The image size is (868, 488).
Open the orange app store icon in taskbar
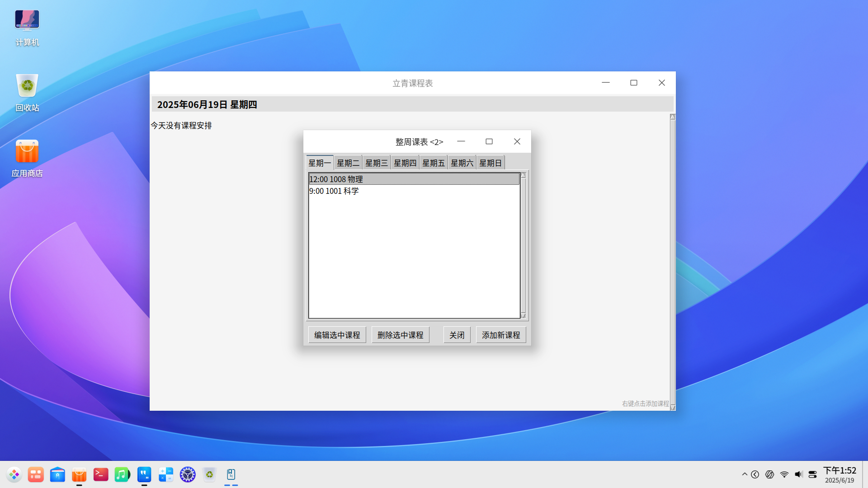[x=79, y=474]
